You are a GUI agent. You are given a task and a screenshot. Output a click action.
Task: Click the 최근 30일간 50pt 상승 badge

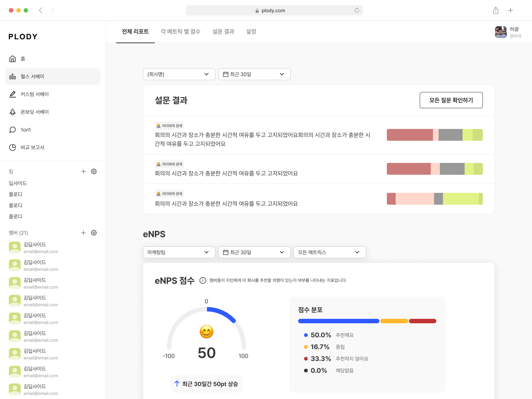pos(207,384)
